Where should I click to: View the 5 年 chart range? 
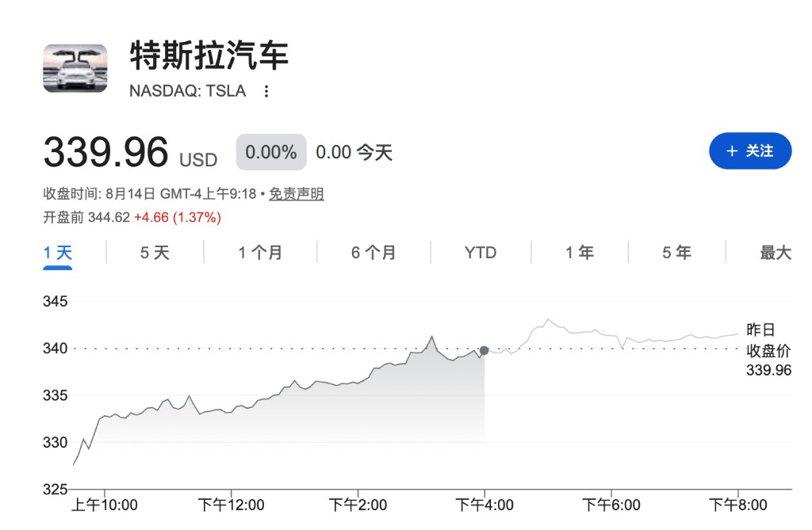[677, 253]
